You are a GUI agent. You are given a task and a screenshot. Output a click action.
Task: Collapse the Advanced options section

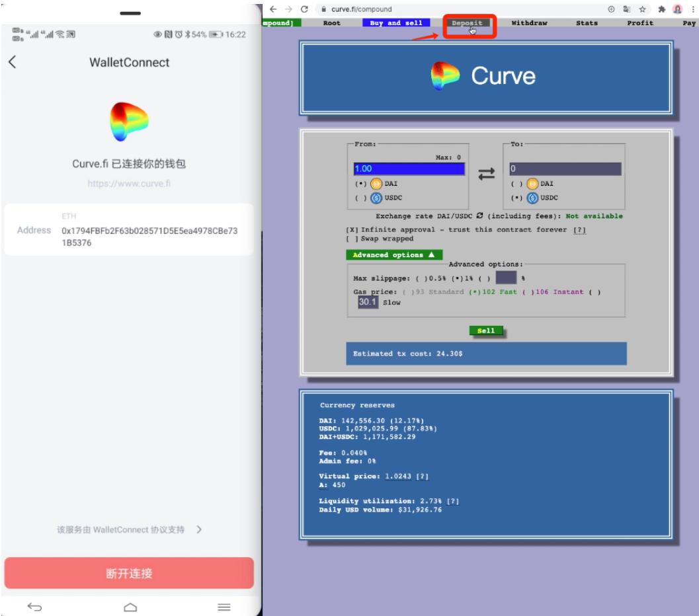(393, 254)
